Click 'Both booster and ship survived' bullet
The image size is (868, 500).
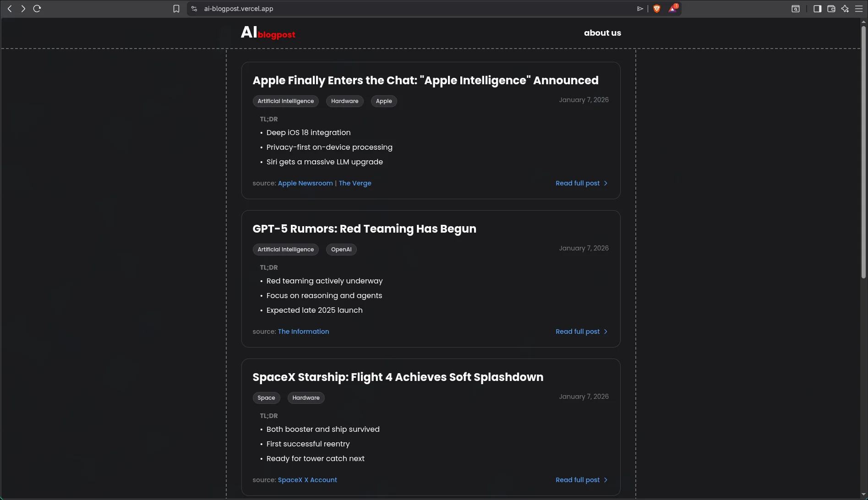coord(323,429)
